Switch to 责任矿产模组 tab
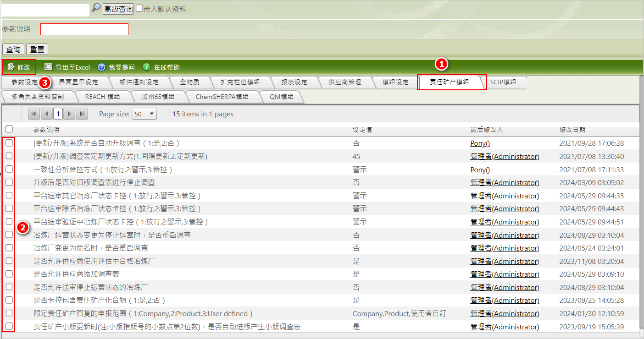 pos(449,82)
